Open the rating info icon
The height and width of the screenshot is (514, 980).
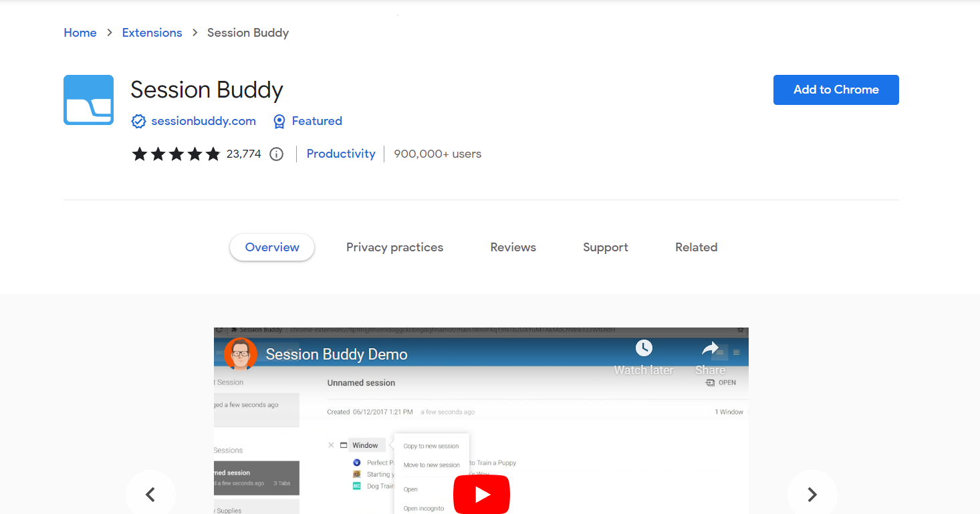276,154
